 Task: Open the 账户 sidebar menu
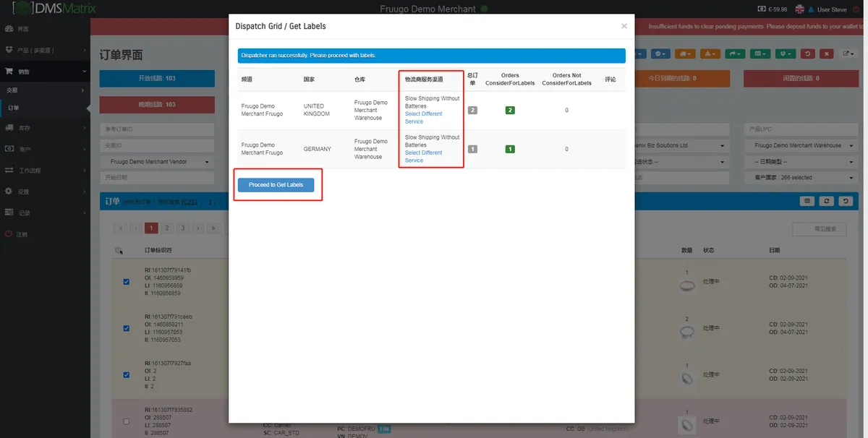(45, 149)
